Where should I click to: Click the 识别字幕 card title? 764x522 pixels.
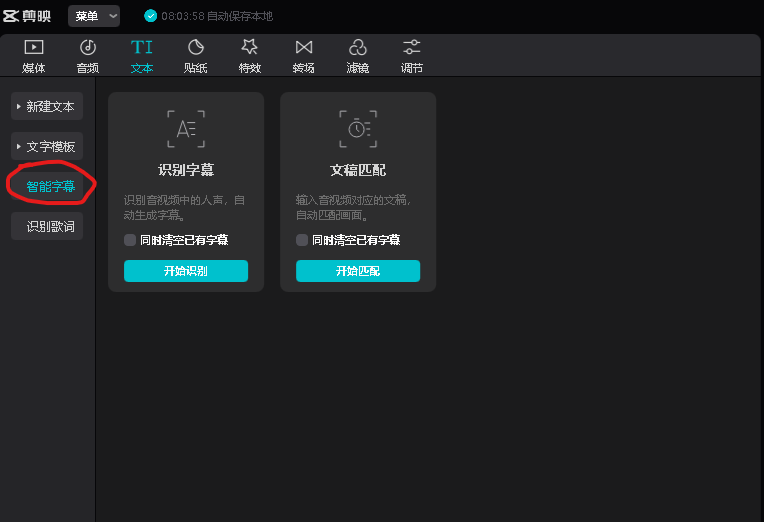(x=186, y=170)
